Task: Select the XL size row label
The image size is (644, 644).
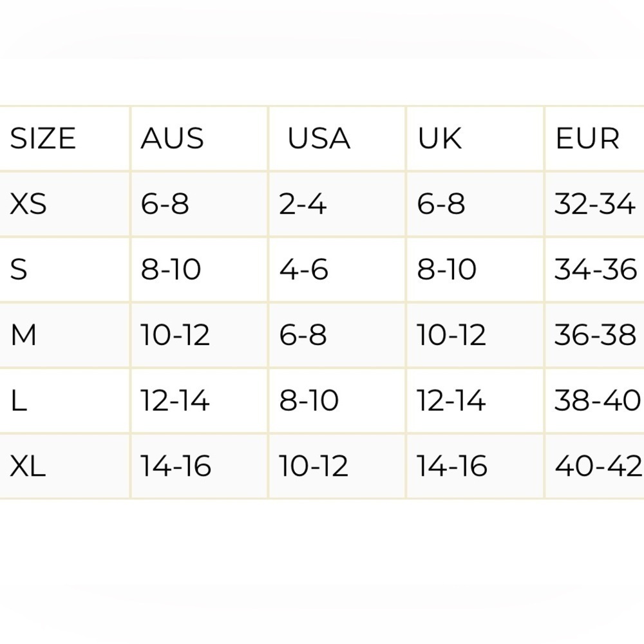Action: 28,466
